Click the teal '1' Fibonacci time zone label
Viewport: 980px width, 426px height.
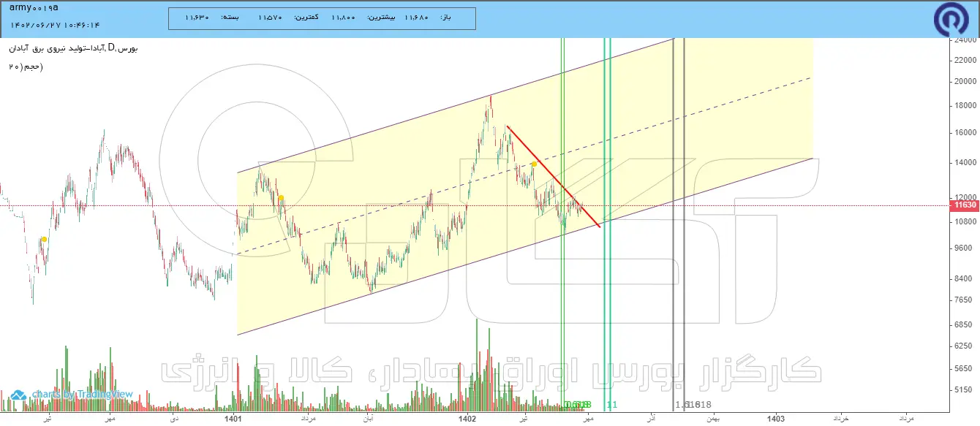click(x=612, y=405)
